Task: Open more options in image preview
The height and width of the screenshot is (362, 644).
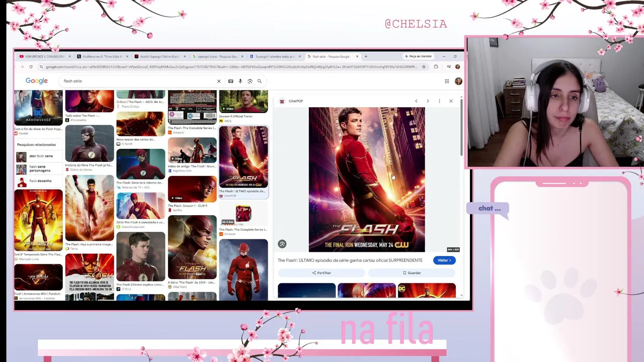Action: pyautogui.click(x=439, y=101)
